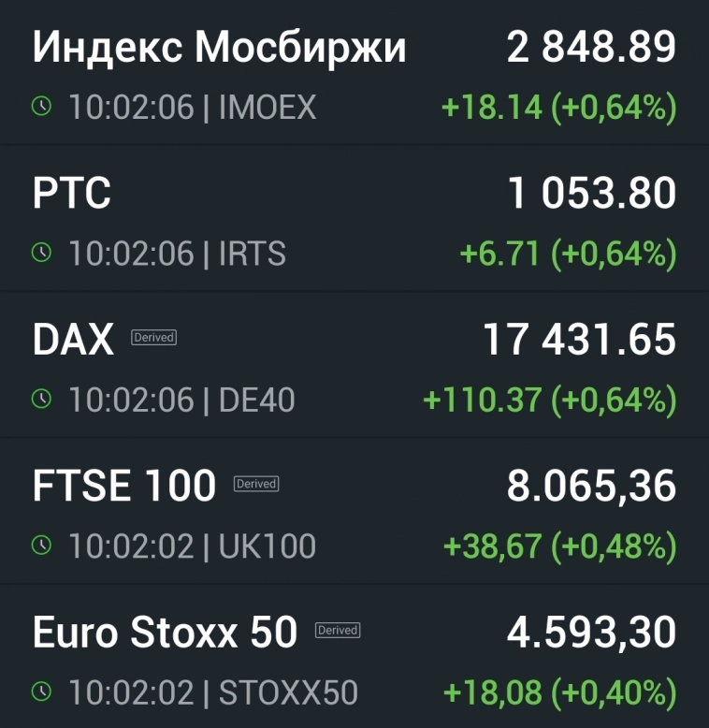Viewport: 709px width, 728px height.
Task: Click the clock icon in the DE40 row
Action: click(41, 400)
